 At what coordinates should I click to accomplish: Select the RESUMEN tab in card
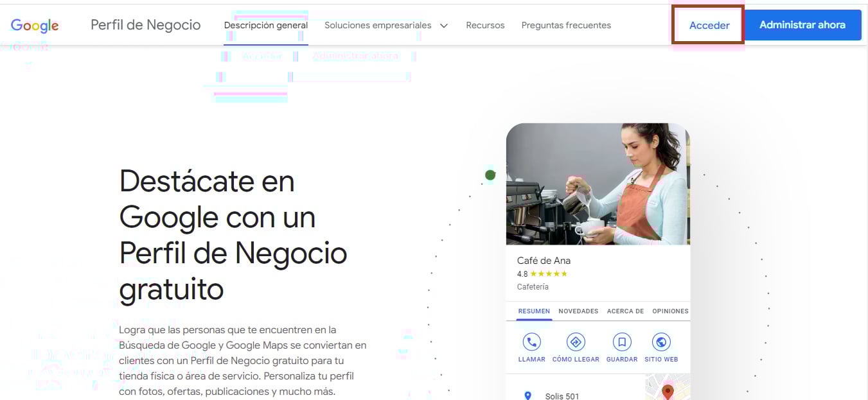534,311
